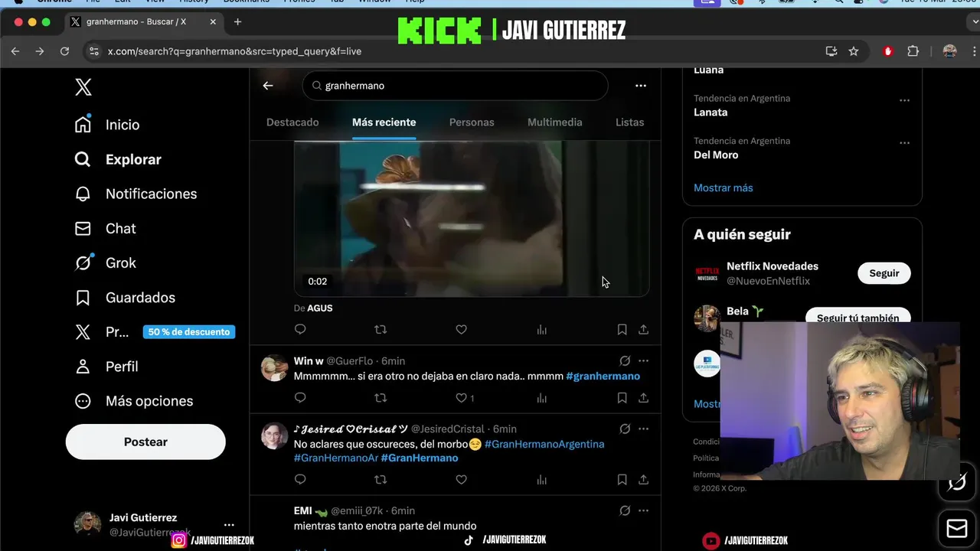The image size is (980, 551).
Task: Bookmark Win w post
Action: (622, 398)
